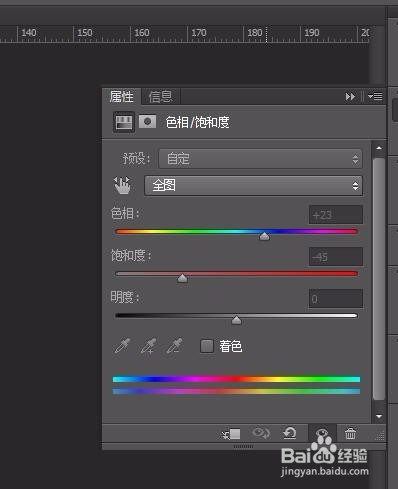Open the properties panel flyout menu
Screen dimensions: 398x489
coord(375,97)
